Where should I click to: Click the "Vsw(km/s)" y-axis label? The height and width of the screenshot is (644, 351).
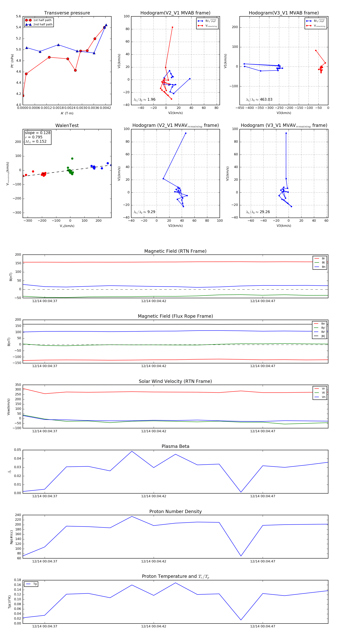coord(9,407)
